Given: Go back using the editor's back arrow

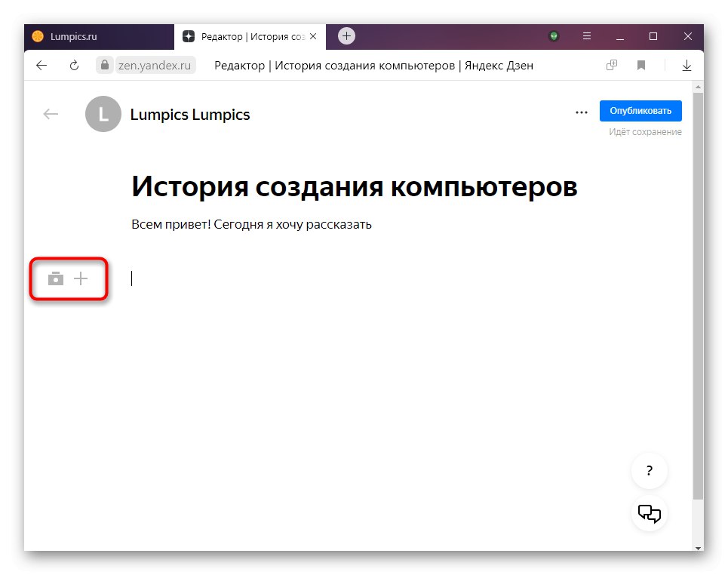Looking at the screenshot, I should click(x=50, y=113).
